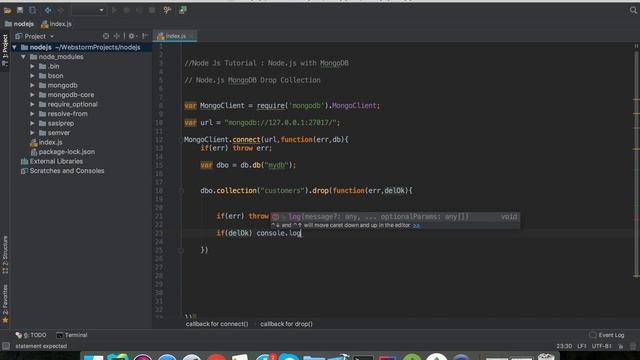Click the Synchronize files toolbar icon
640x360 pixels.
point(32,10)
